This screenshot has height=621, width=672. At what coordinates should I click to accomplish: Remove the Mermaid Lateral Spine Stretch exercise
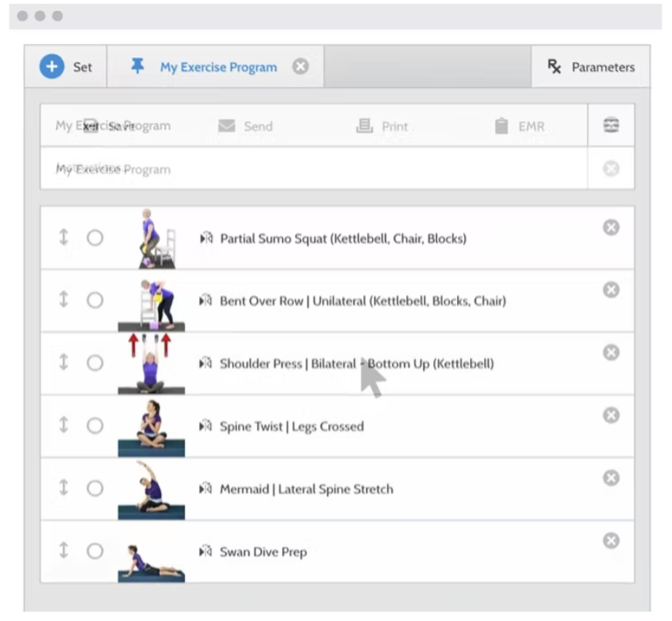click(x=611, y=478)
